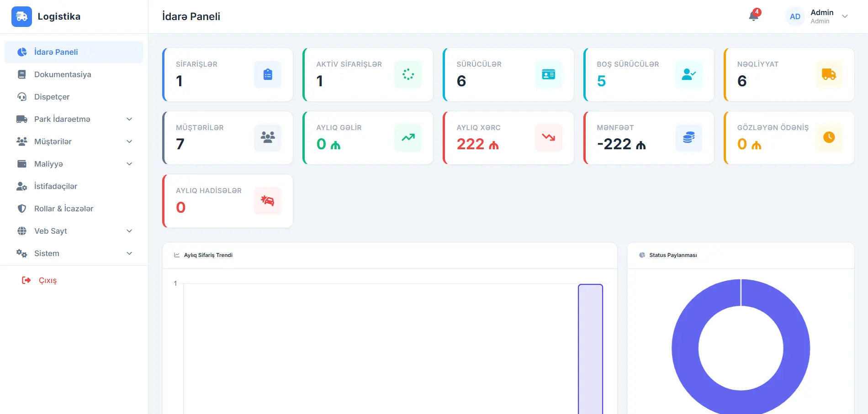Open Dokumentasiya from the sidebar
This screenshot has width=868, height=414.
click(x=63, y=74)
